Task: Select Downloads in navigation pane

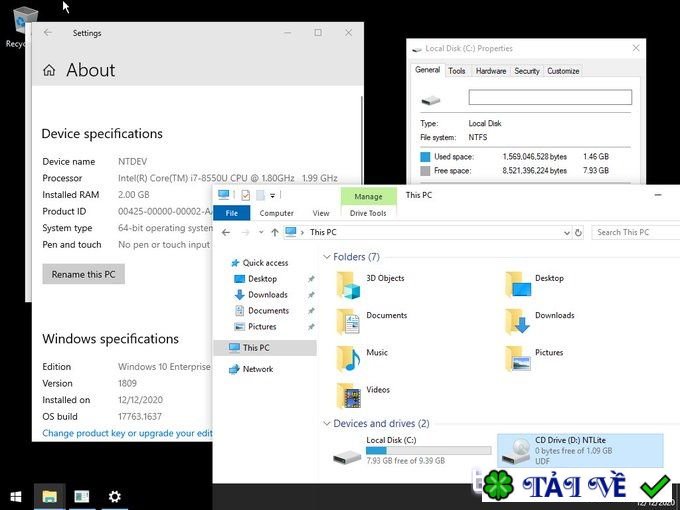Action: [x=261, y=295]
